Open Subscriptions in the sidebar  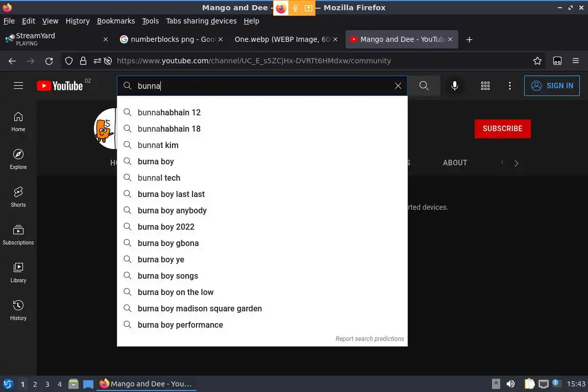(x=18, y=235)
